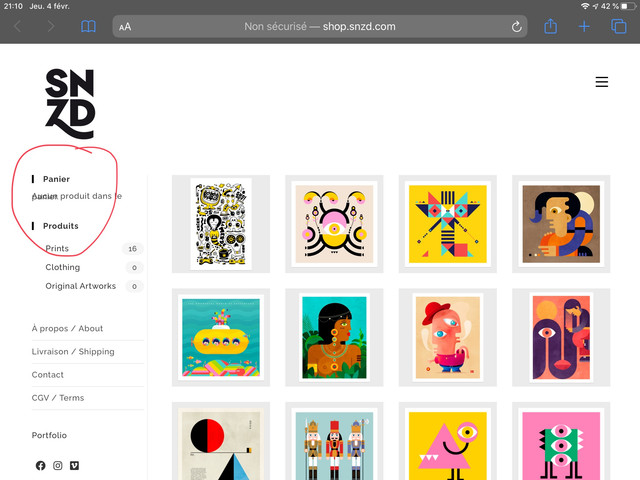Tap the Wi-Fi status icon

(x=585, y=6)
